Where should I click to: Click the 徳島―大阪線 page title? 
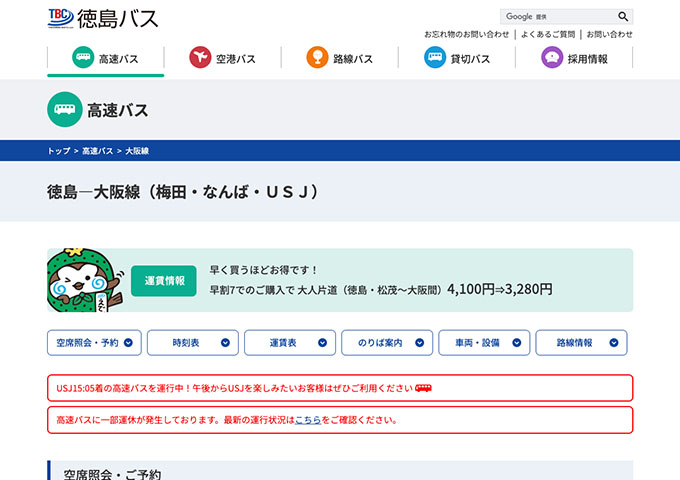(185, 192)
